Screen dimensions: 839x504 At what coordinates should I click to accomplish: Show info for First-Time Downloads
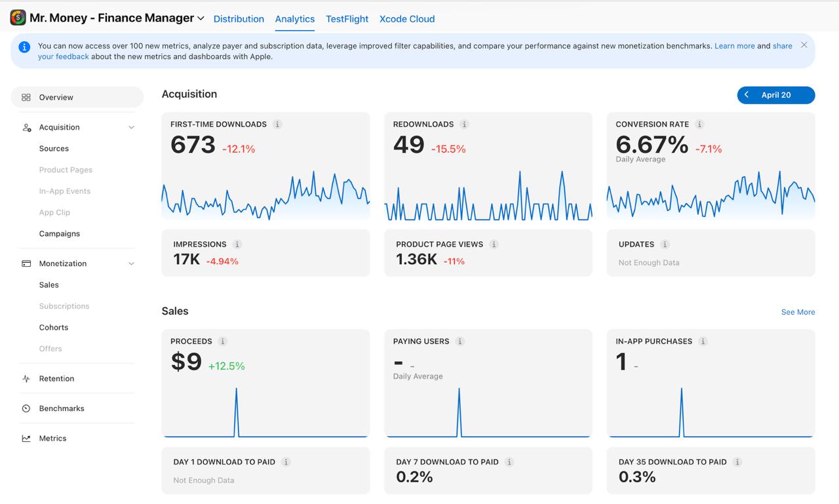277,125
